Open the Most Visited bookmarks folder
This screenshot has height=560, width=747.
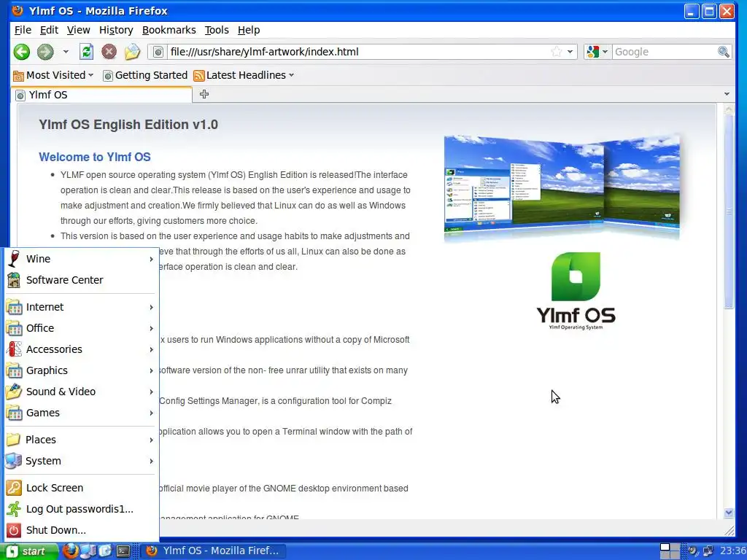53,75
